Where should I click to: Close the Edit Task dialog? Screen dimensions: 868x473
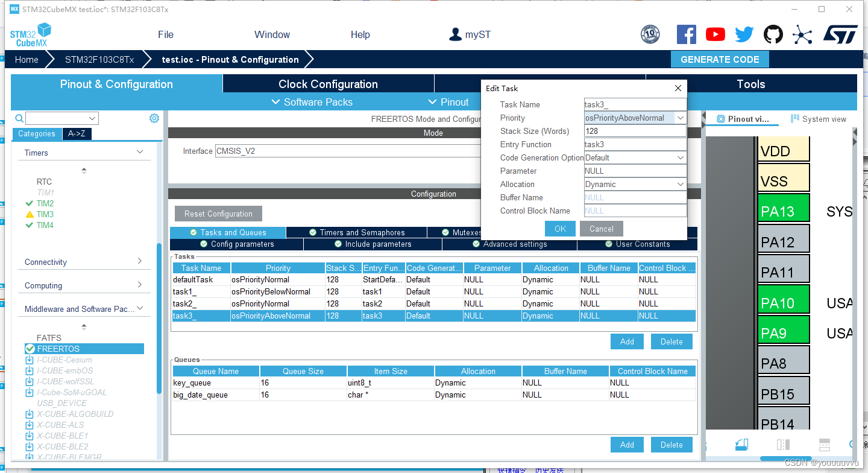pos(678,88)
